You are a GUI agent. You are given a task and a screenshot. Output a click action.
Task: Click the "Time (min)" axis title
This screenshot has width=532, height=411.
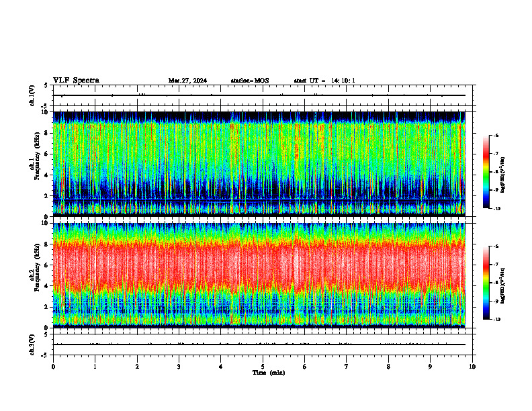point(269,373)
